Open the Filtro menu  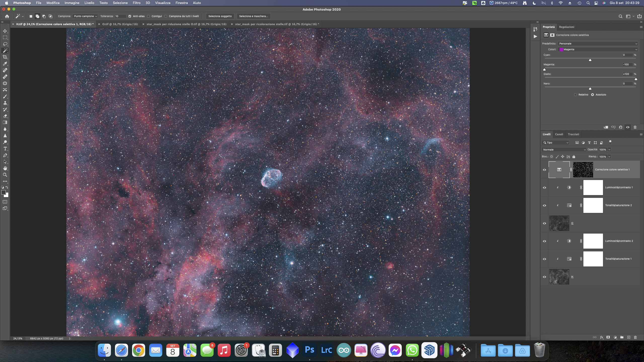tap(136, 3)
